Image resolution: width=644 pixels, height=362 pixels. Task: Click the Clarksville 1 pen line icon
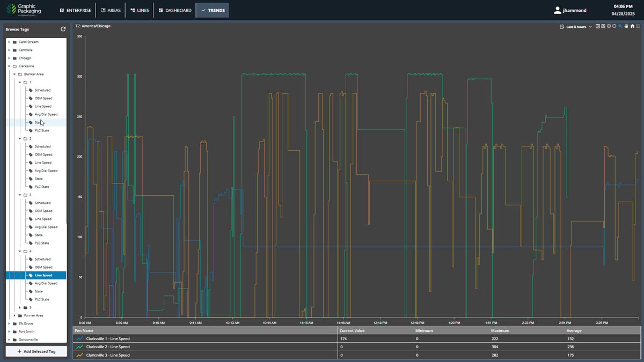coord(80,339)
